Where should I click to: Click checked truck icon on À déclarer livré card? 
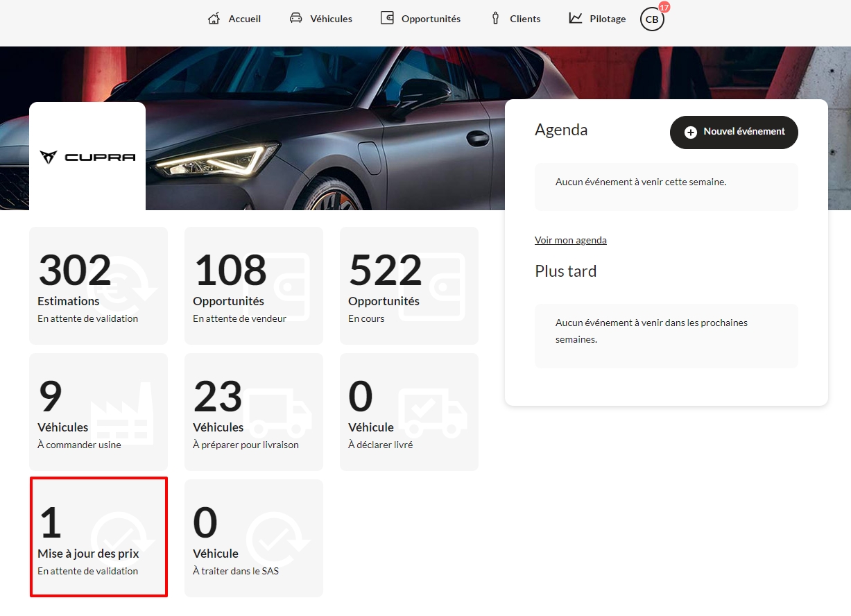click(x=433, y=413)
